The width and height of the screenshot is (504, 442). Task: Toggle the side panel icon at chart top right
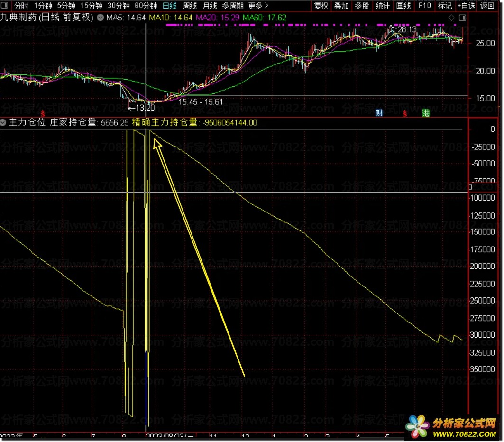[x=462, y=18]
